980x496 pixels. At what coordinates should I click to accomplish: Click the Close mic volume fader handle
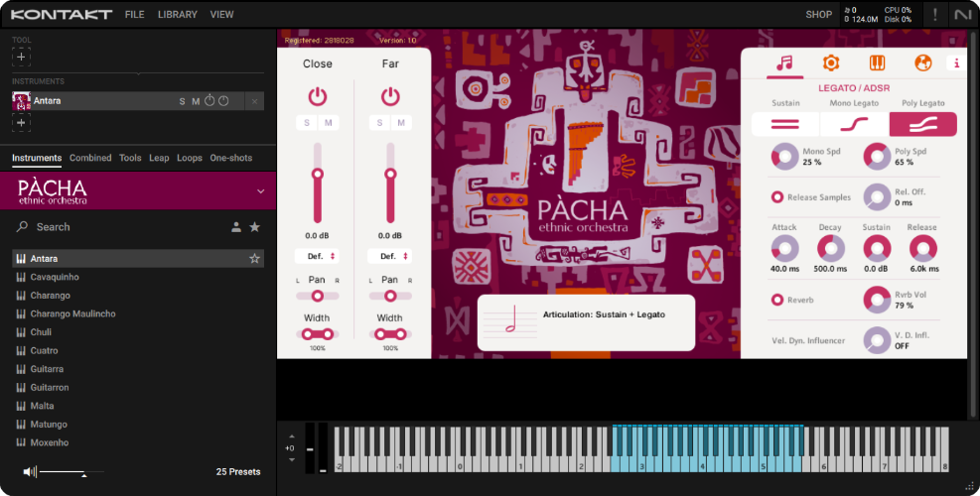(x=318, y=174)
